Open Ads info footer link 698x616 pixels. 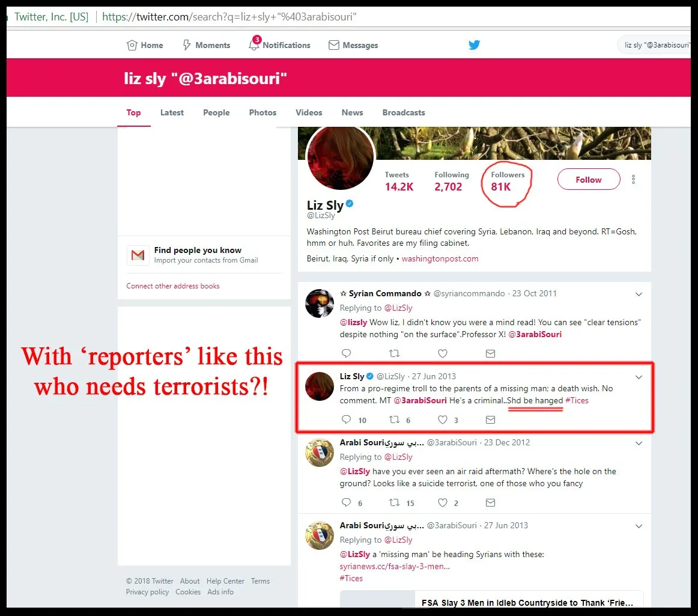pyautogui.click(x=220, y=591)
